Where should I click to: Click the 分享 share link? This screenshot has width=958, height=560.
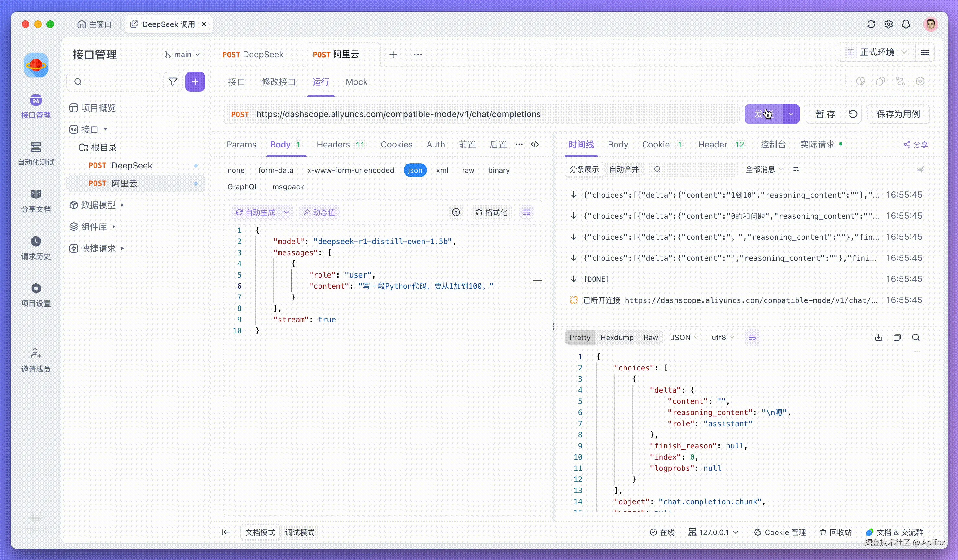click(916, 144)
